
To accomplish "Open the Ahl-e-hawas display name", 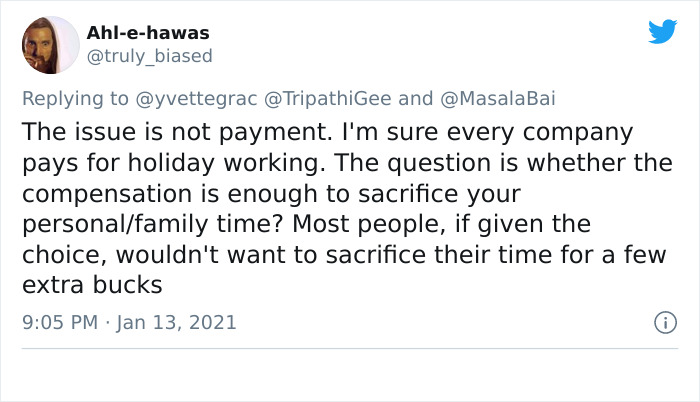I will click(148, 33).
